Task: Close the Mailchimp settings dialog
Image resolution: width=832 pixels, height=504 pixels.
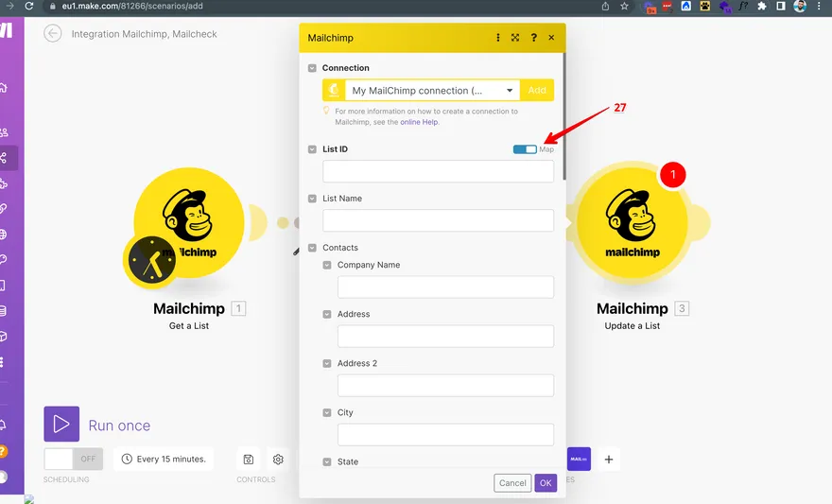Action: 551,38
